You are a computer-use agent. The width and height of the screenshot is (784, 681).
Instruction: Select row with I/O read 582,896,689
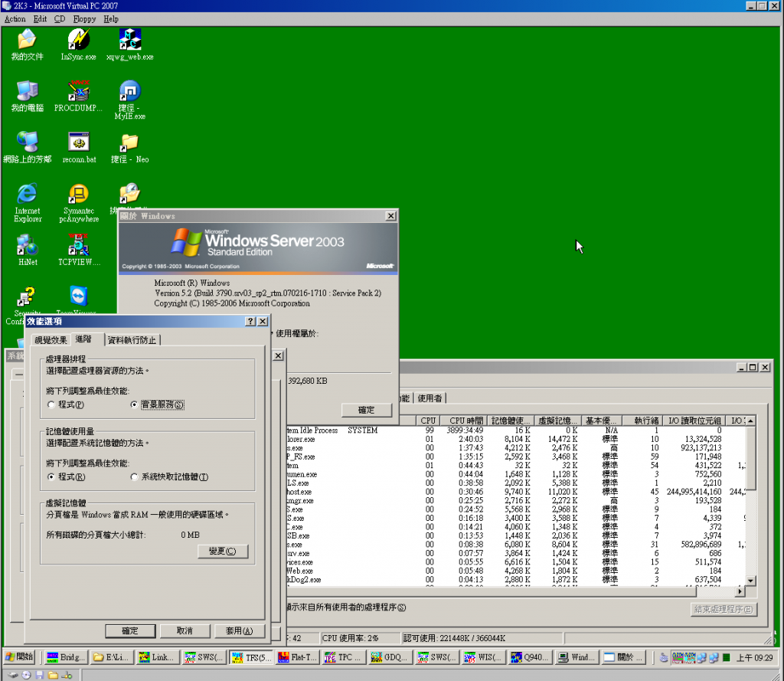[x=516, y=545]
